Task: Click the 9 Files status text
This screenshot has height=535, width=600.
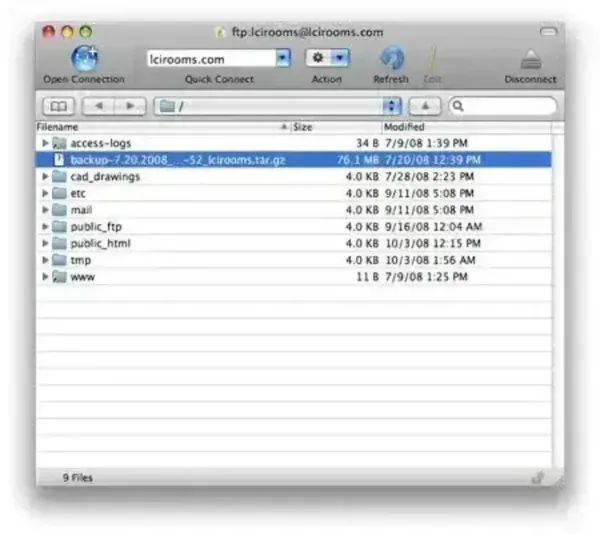Action: point(78,478)
